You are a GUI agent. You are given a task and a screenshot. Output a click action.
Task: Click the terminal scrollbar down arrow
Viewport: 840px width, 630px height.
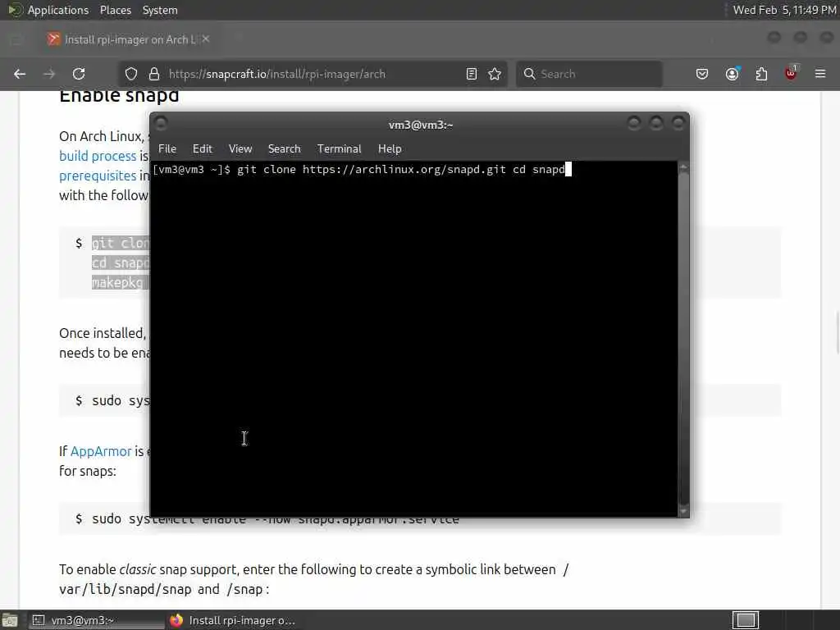[683, 512]
